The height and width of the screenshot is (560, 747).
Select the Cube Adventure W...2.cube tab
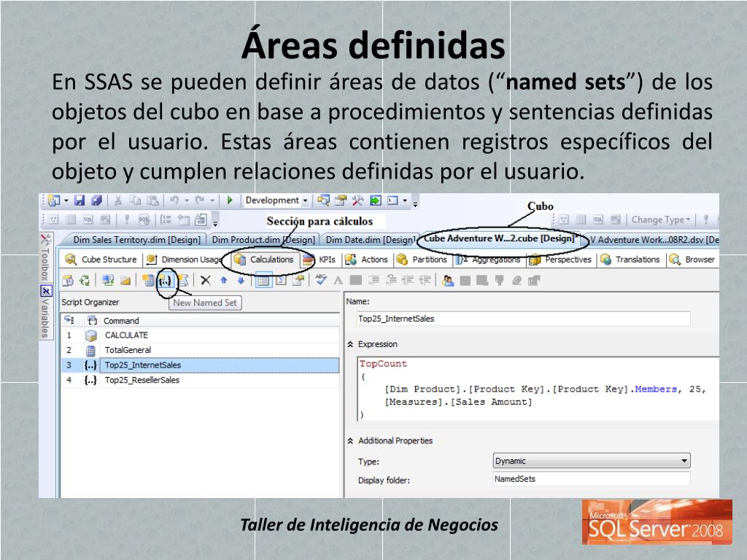point(501,238)
